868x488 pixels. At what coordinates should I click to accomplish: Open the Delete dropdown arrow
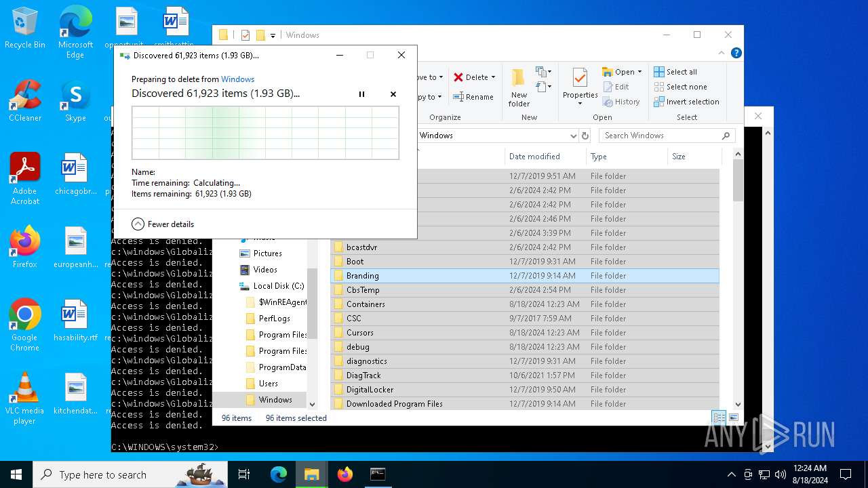click(x=493, y=77)
